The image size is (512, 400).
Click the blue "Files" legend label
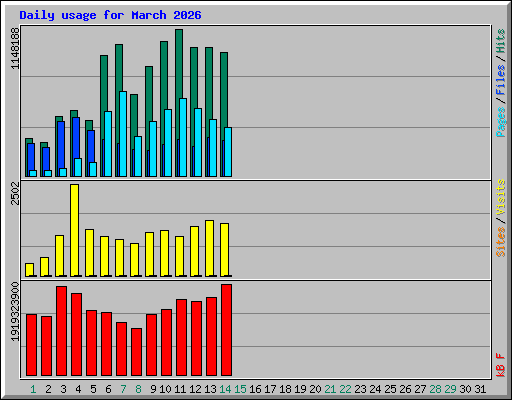tap(500, 80)
